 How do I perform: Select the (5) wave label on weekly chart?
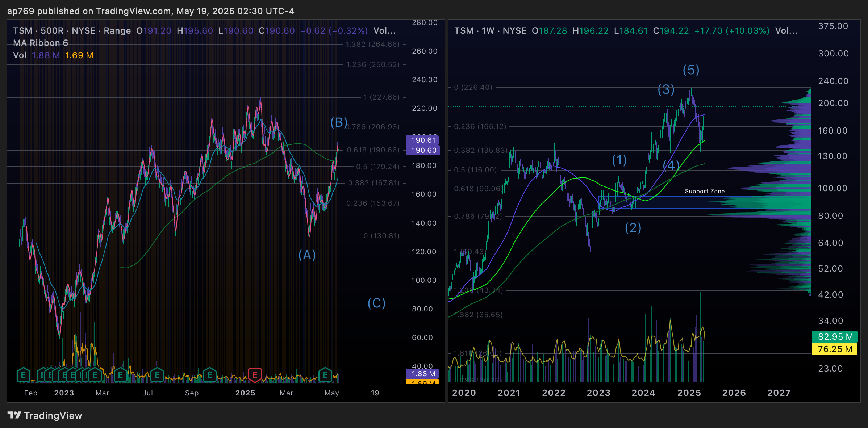click(x=691, y=70)
